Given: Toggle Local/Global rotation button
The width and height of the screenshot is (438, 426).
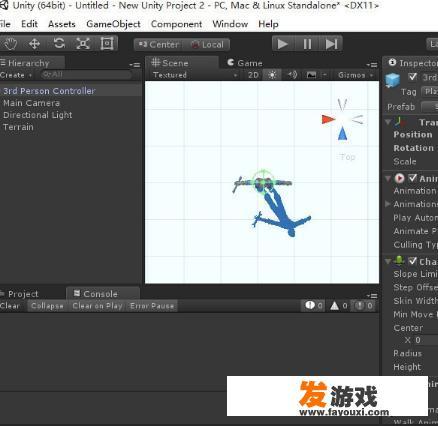Looking at the screenshot, I should (x=207, y=45).
